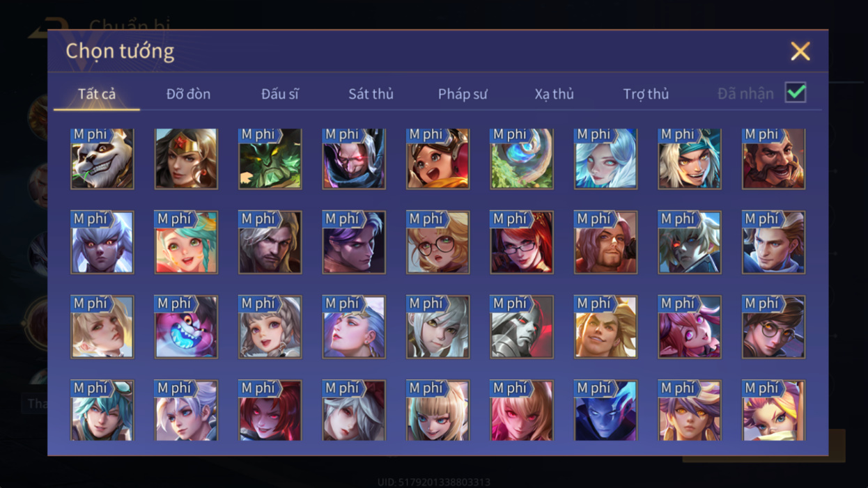Image resolution: width=868 pixels, height=488 pixels.
Task: Select the Tất cả tab
Action: pyautogui.click(x=97, y=94)
